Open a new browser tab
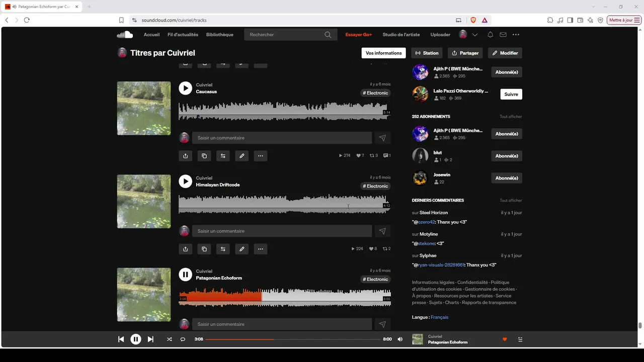Image resolution: width=644 pixels, height=362 pixels. (x=89, y=7)
